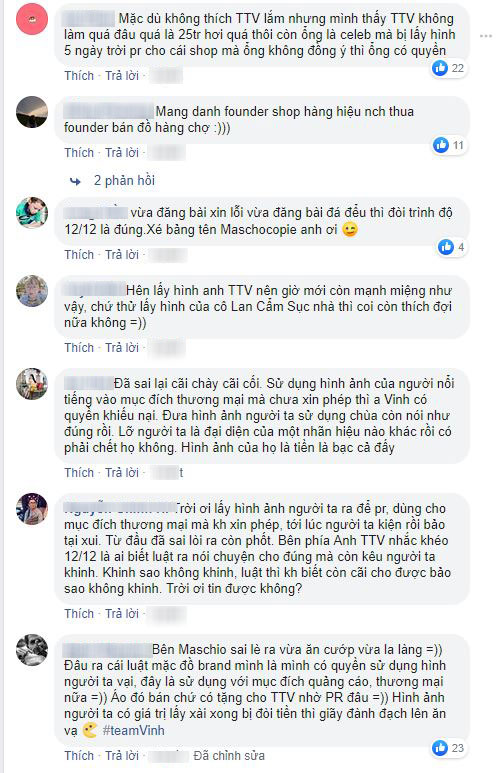
Task: Expand the '2 phản hồi' replies
Action: pos(124,180)
